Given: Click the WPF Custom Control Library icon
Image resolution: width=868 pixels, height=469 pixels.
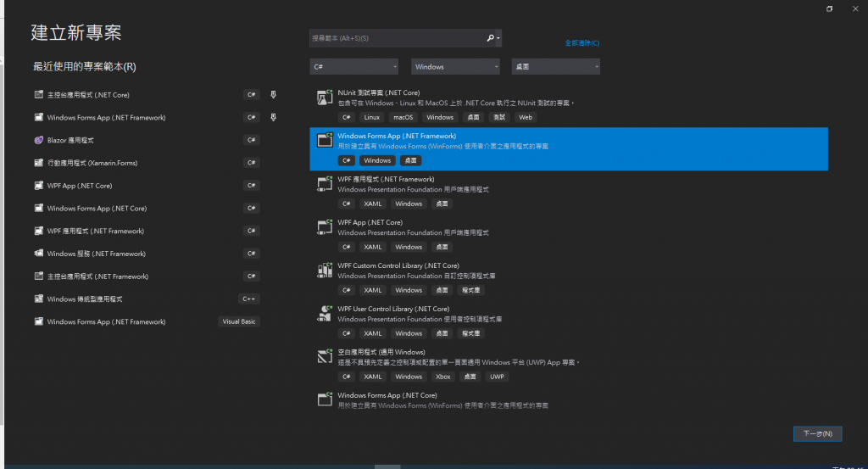Looking at the screenshot, I should pos(325,270).
